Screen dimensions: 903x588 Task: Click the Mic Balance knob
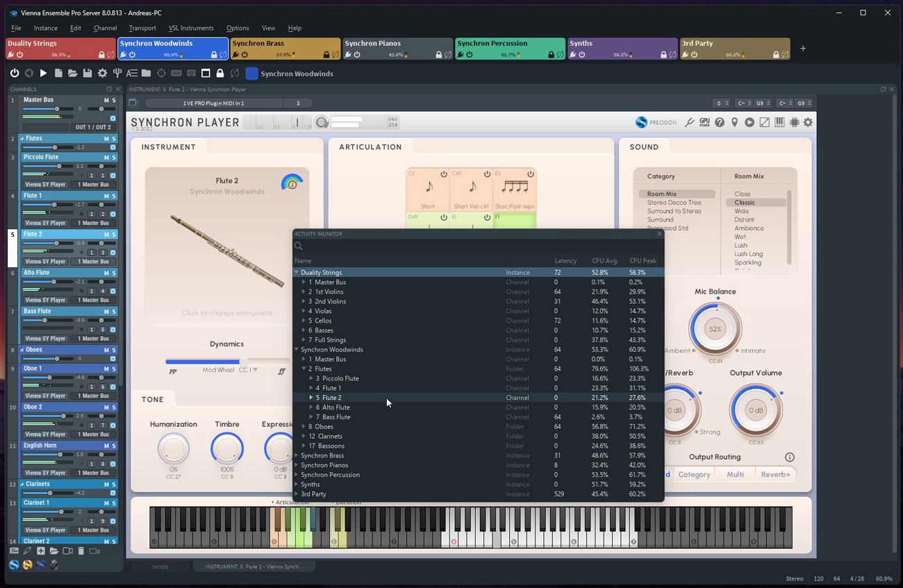click(x=715, y=329)
